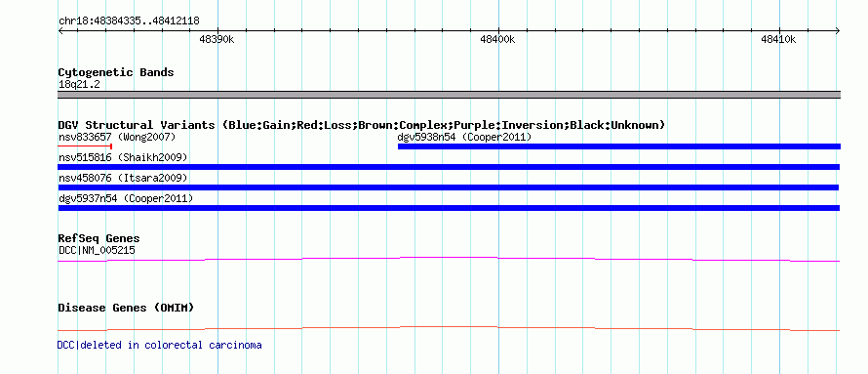The width and height of the screenshot is (868, 374).
Task: Click the blue nsv515816 variant bar
Action: [x=449, y=167]
